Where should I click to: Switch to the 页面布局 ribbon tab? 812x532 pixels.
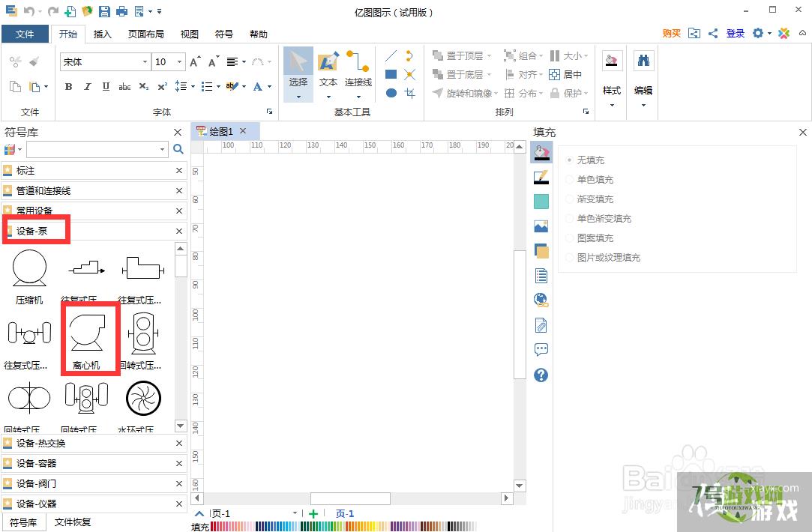coord(146,34)
